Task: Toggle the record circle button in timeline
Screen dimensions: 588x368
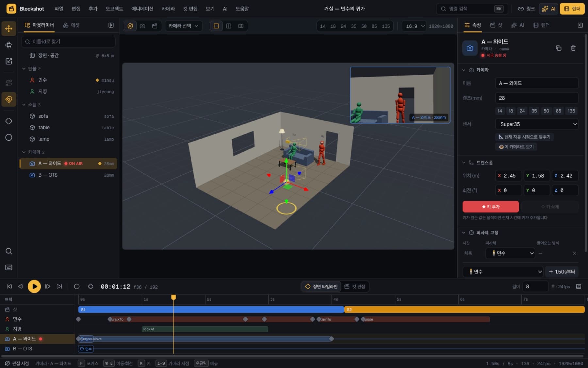Action: click(77, 287)
